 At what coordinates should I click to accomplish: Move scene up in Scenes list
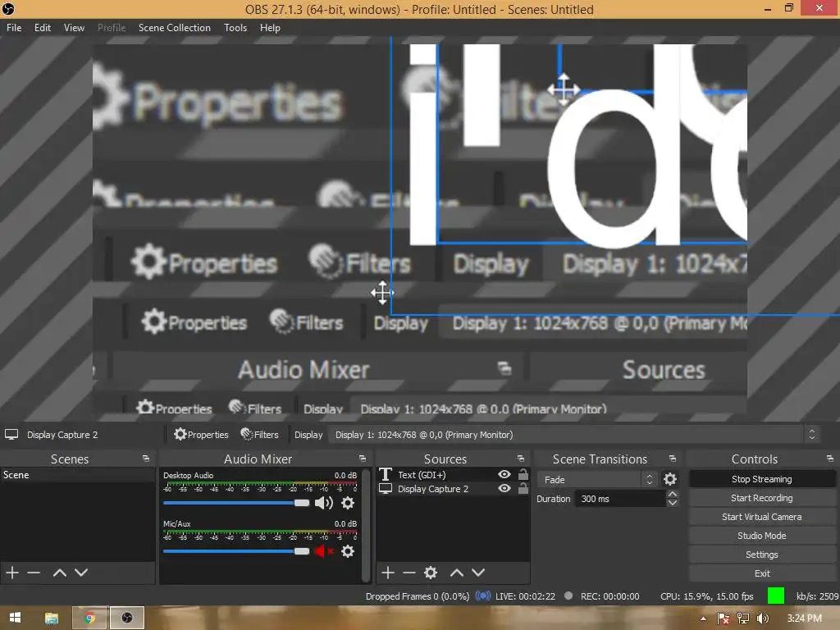click(x=59, y=572)
